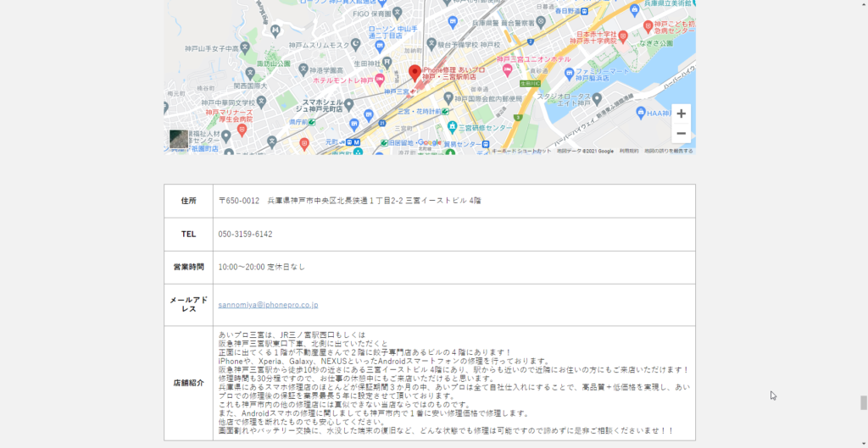Open the sannomiya@iphonepro.co.jp email link
868x448 pixels.
click(268, 305)
